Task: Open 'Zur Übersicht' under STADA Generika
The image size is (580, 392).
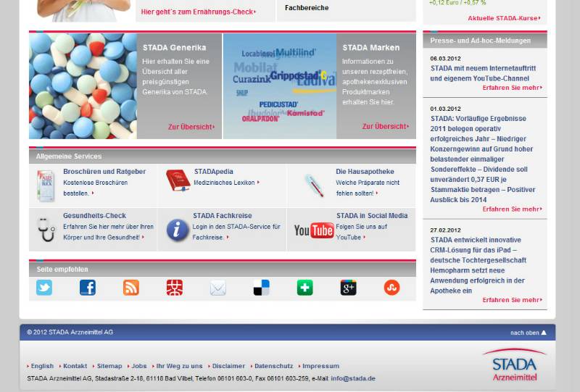Action: 191,127
